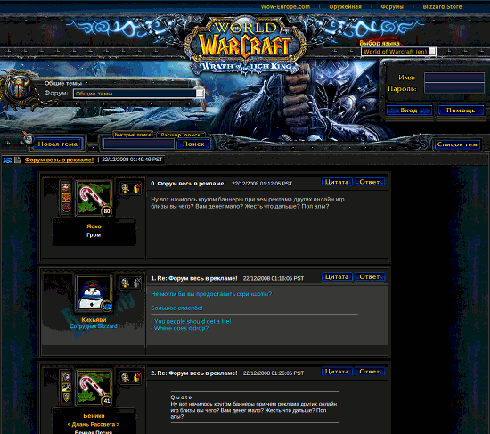
Task: Click the ignore-user lock icon in post 2
Action: tap(137, 378)
